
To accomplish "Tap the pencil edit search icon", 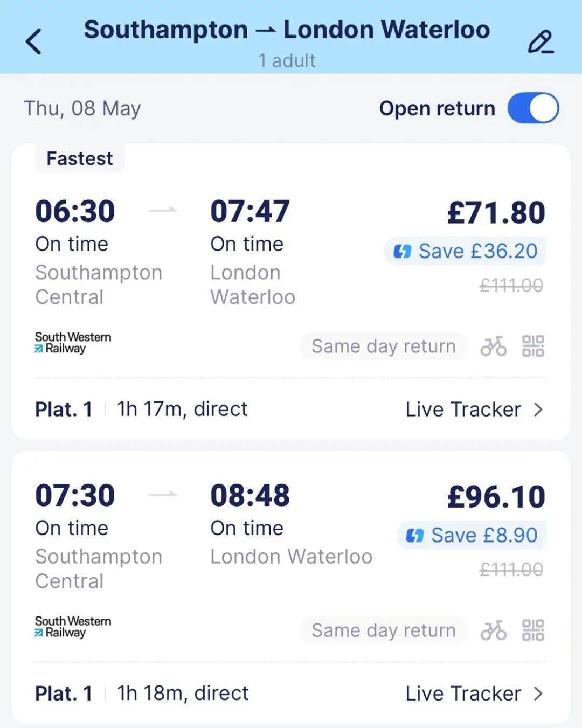I will [x=541, y=42].
